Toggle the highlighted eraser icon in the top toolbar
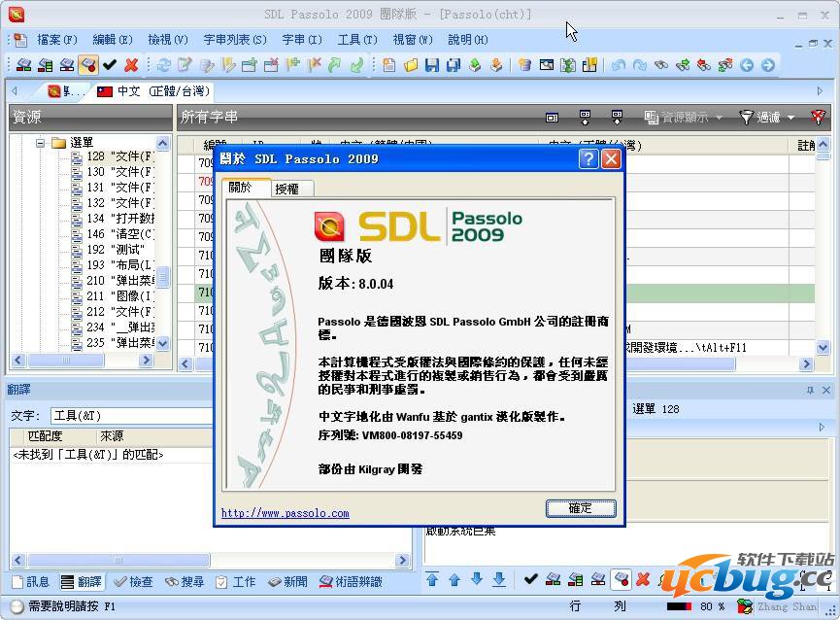The width and height of the screenshot is (840, 620). (88, 65)
